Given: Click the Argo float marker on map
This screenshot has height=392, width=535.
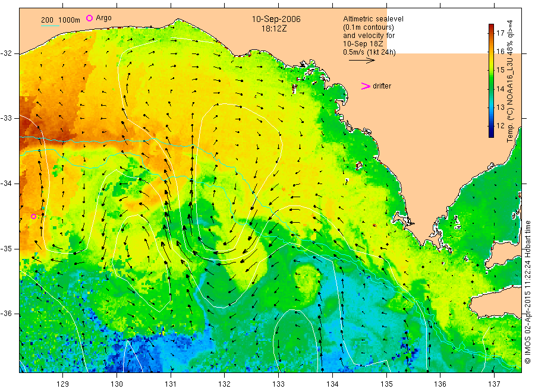Looking at the screenshot, I should point(33,216).
